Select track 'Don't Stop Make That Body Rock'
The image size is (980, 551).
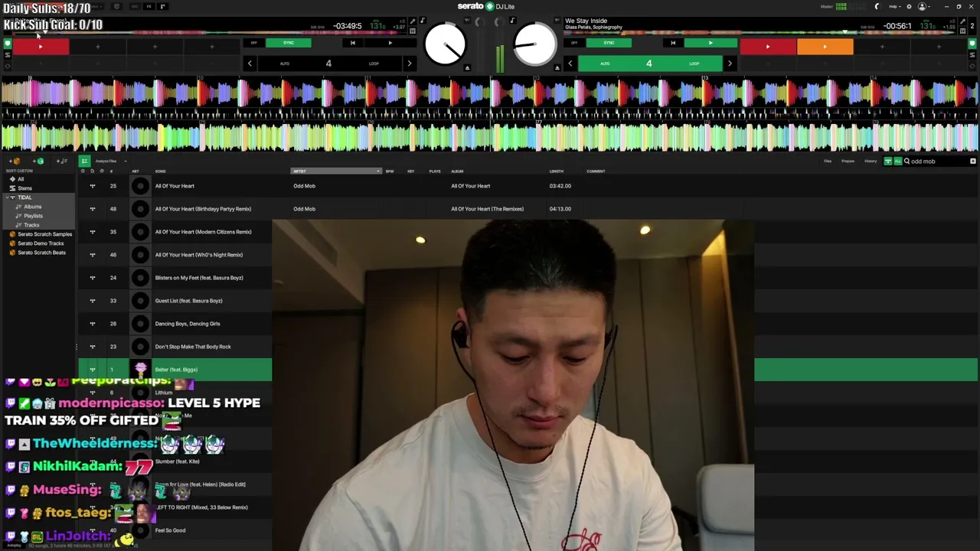point(193,347)
